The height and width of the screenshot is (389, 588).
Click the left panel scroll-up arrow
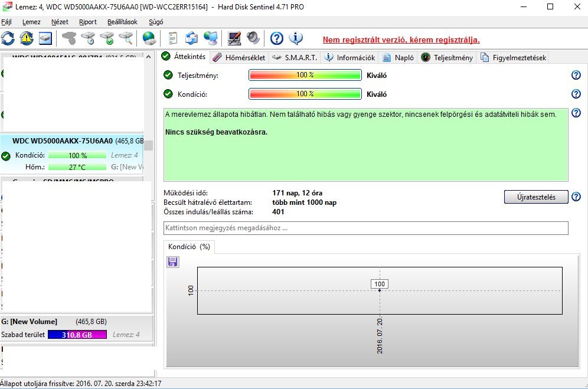pos(149,57)
